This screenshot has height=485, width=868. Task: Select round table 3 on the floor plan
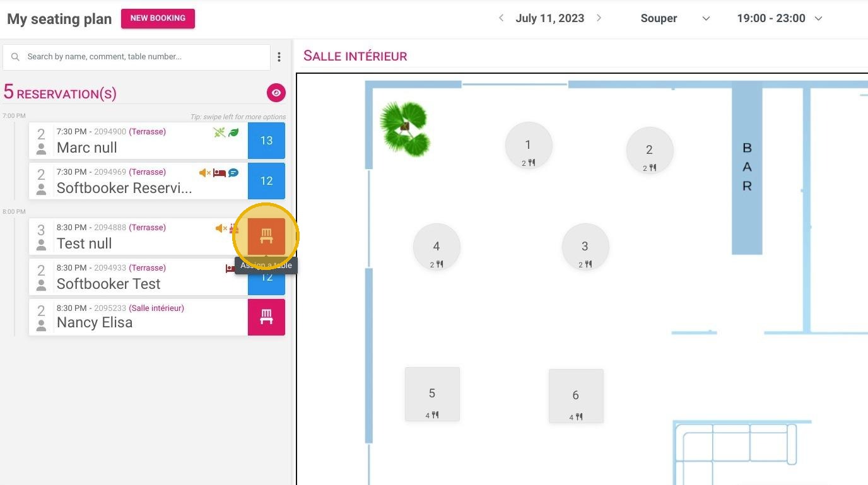[x=585, y=247]
